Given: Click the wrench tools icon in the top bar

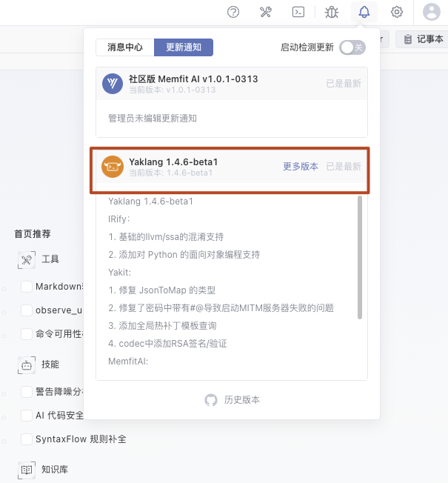Looking at the screenshot, I should pyautogui.click(x=266, y=12).
